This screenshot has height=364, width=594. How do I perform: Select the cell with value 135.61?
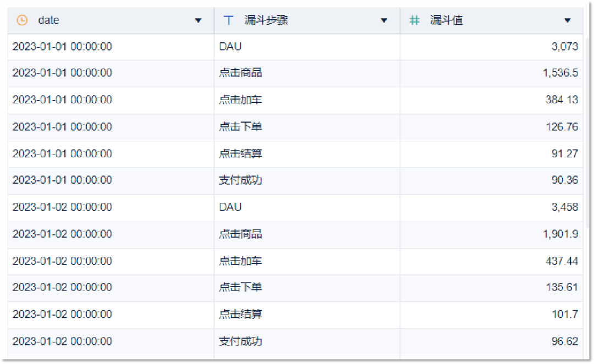click(x=492, y=288)
